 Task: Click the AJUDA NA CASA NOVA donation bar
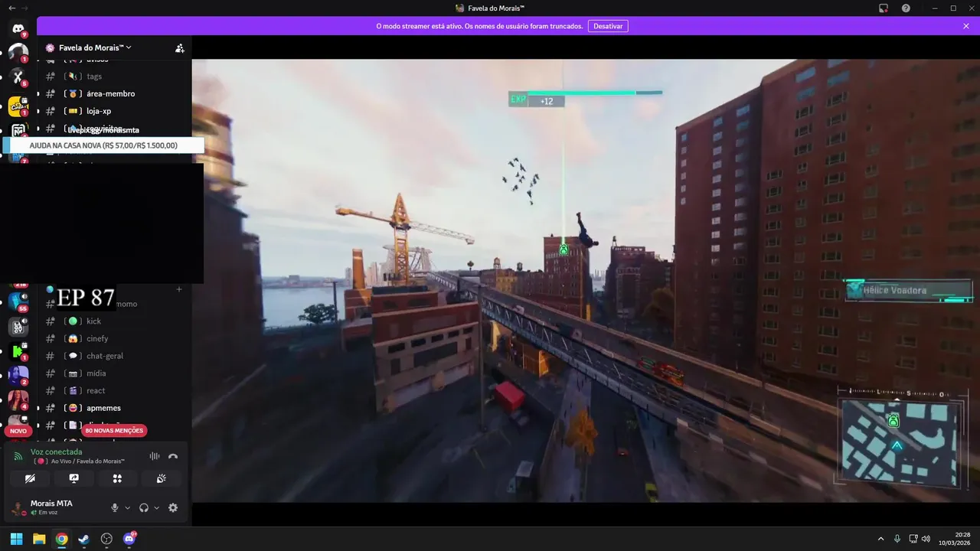[x=103, y=145]
